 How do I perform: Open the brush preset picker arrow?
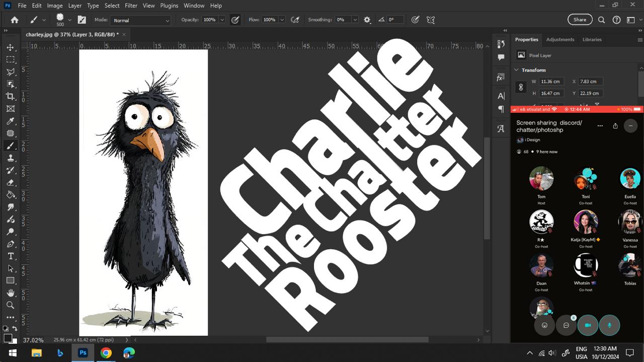(69, 20)
